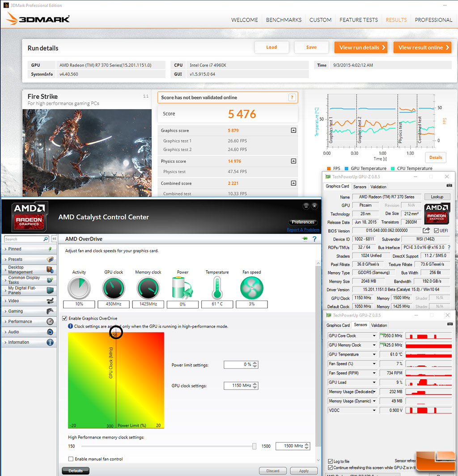The image size is (458, 476).
Task: Open the score validation help question mark
Action: point(292,98)
